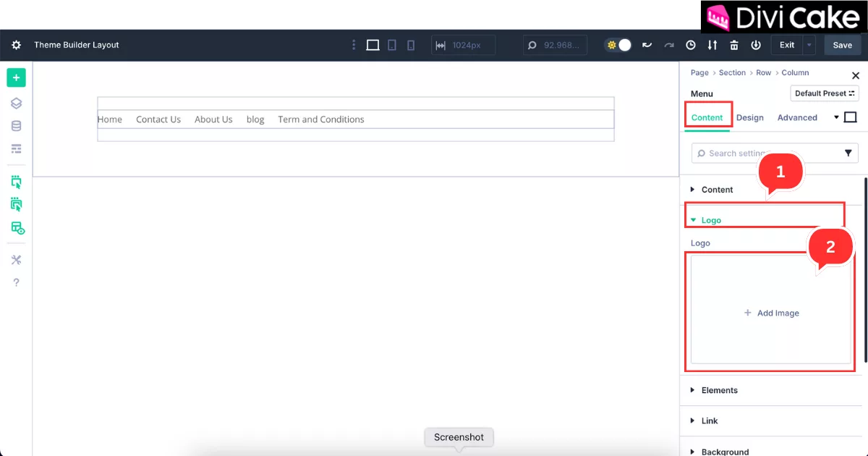Click the square panel-position icon next to Advanced
868x456 pixels.
point(851,117)
